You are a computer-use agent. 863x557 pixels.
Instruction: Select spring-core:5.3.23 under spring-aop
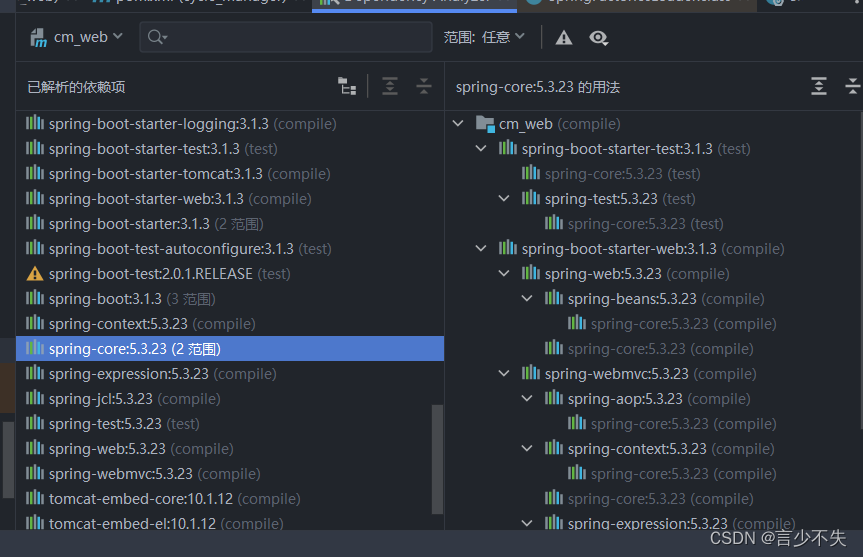[x=683, y=424]
